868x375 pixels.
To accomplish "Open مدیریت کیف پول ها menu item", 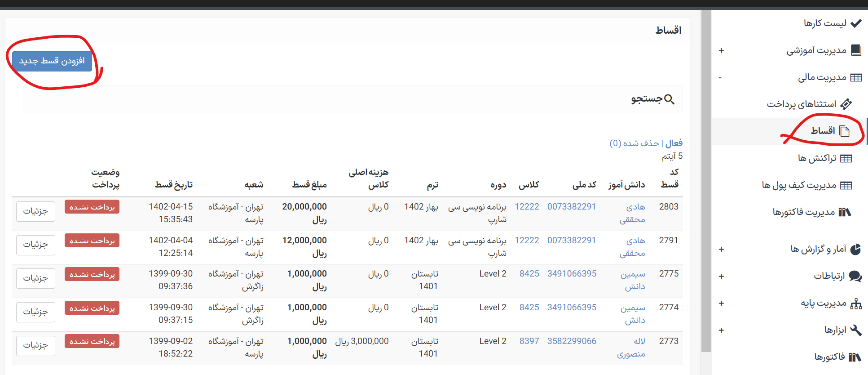I will pos(799,185).
